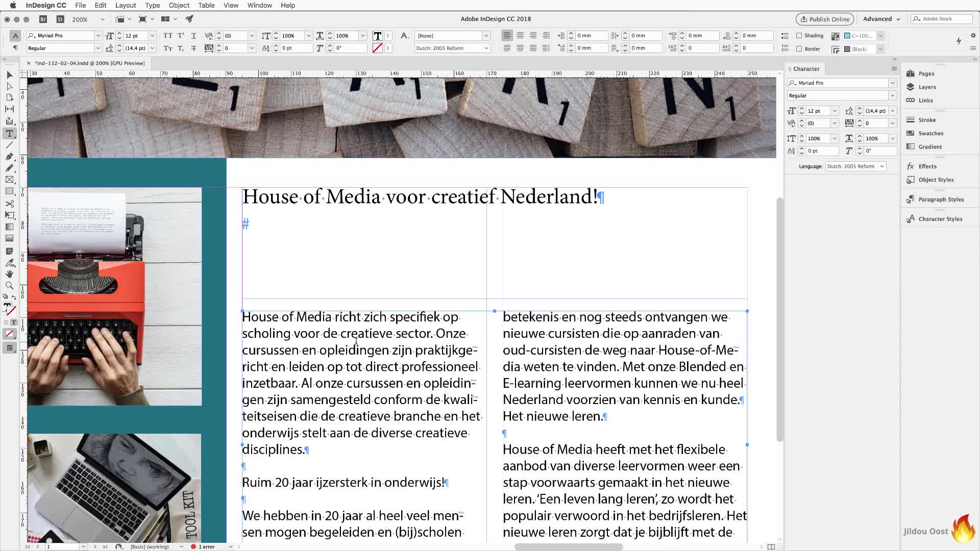Screen dimensions: 980x551
Task: Select the Pen tool
Action: tap(9, 157)
